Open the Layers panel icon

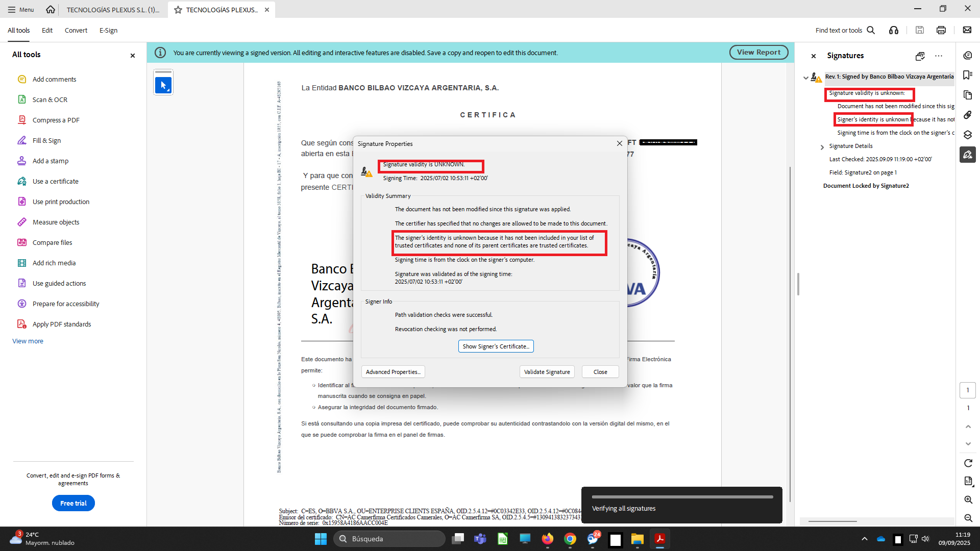click(967, 135)
